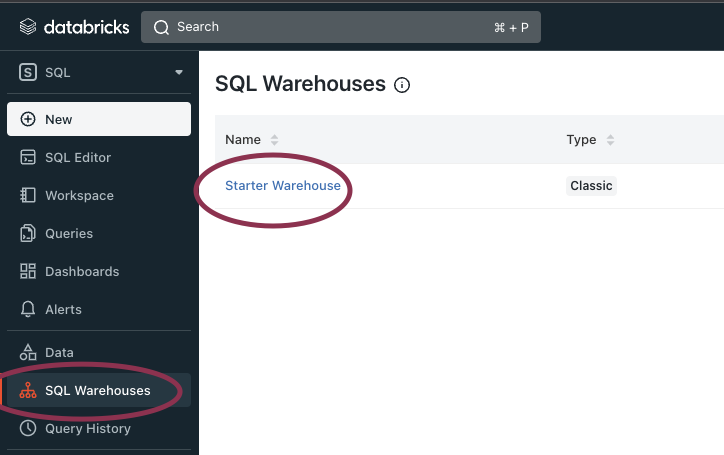Click the info icon beside SQL Warehouses

pos(402,85)
